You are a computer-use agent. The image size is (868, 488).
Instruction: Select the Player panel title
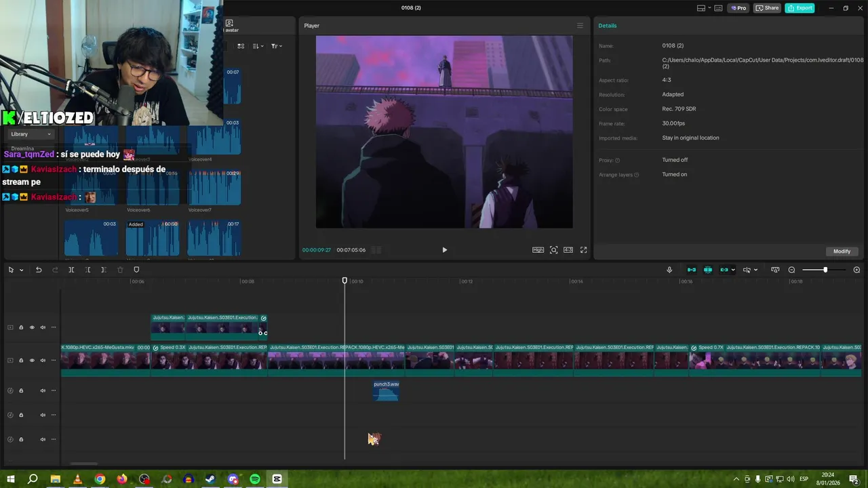tap(311, 26)
